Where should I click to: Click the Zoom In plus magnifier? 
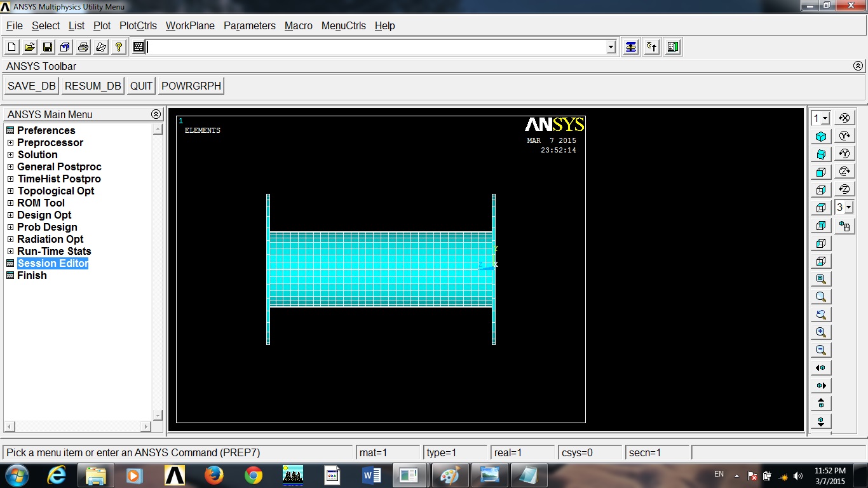(x=821, y=332)
